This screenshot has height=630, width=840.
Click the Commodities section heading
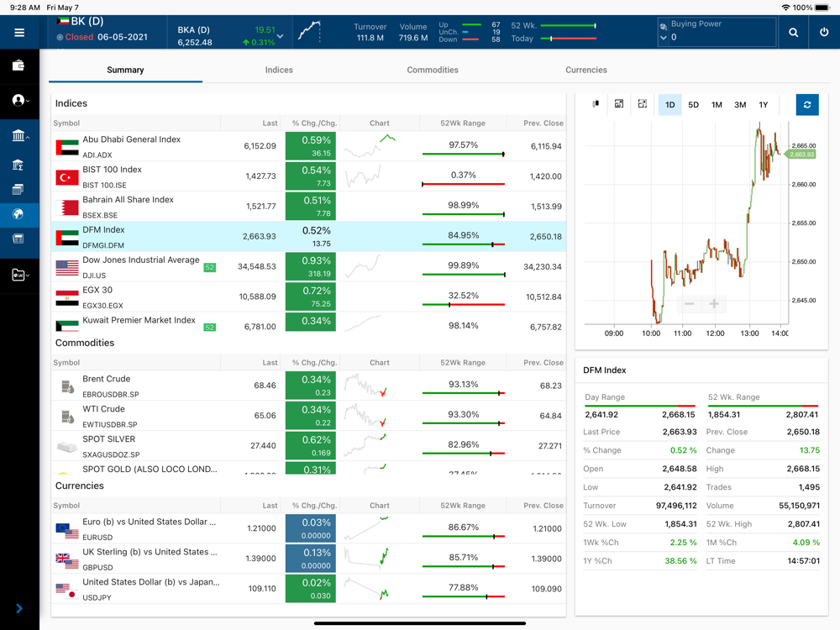click(85, 343)
